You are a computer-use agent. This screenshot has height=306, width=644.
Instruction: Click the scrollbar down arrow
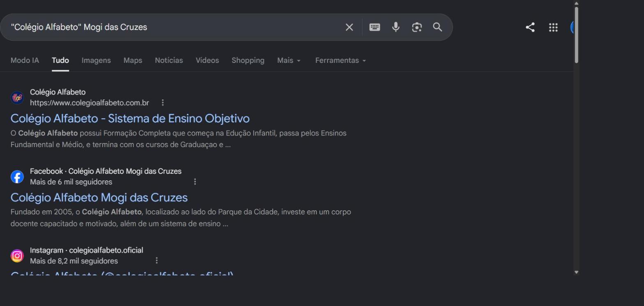[576, 272]
